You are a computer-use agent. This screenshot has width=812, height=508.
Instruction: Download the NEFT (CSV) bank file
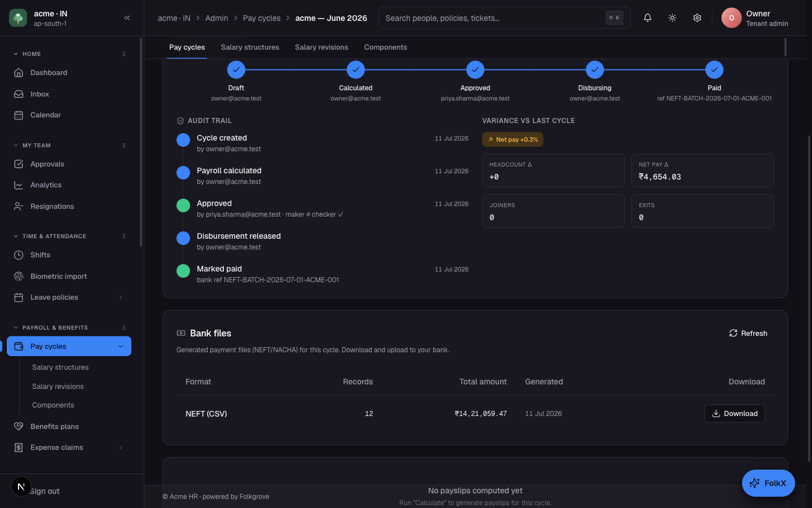[x=734, y=414]
